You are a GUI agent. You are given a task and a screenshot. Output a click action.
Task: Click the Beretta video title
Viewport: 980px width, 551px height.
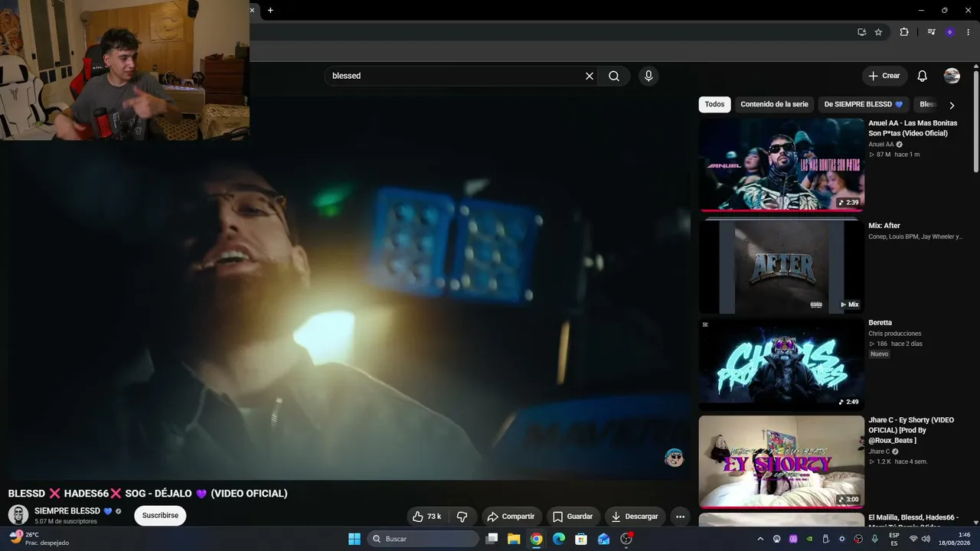coord(880,323)
